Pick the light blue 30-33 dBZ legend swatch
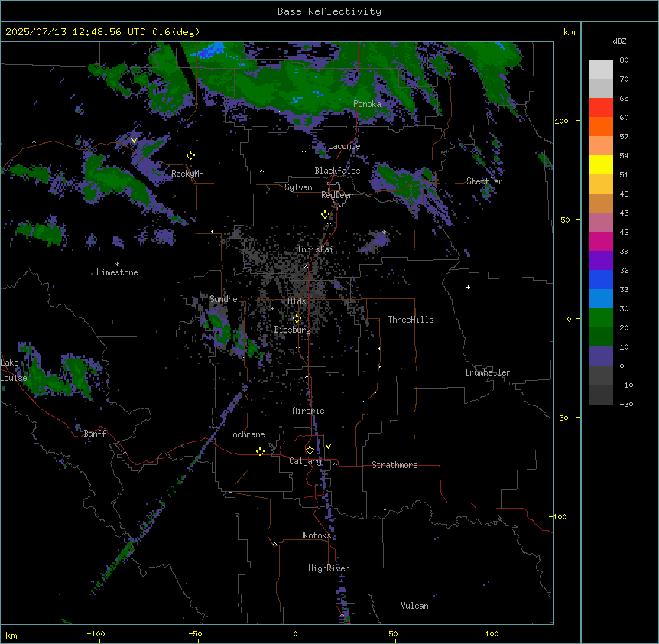659x644 pixels. click(x=601, y=299)
